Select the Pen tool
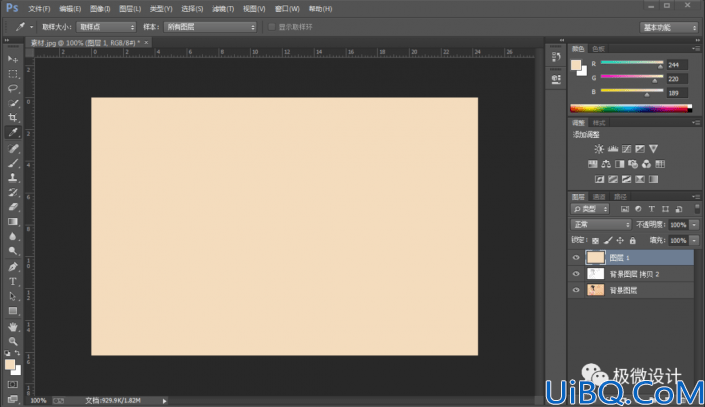The height and width of the screenshot is (407, 705). pyautogui.click(x=13, y=267)
